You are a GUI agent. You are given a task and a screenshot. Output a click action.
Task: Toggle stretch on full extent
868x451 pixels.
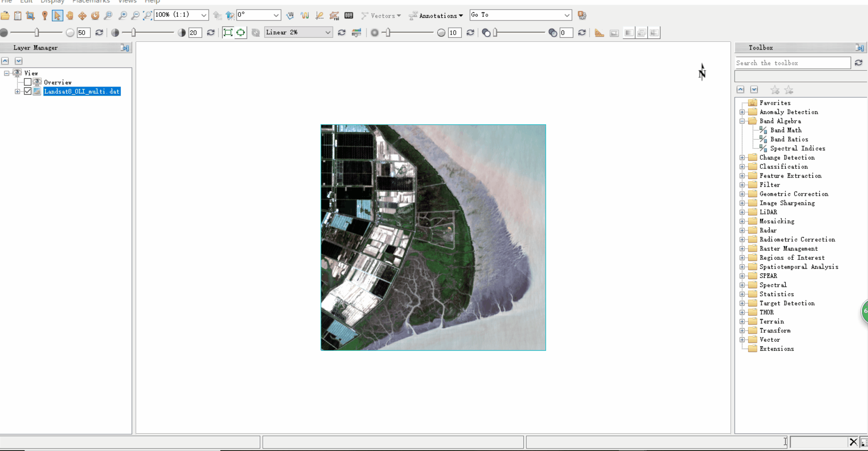(x=228, y=33)
